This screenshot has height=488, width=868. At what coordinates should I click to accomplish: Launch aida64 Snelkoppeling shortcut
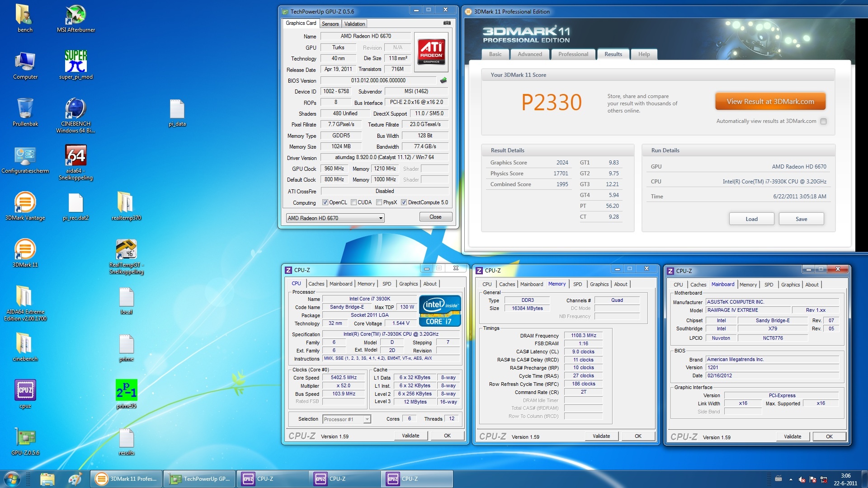coord(75,162)
